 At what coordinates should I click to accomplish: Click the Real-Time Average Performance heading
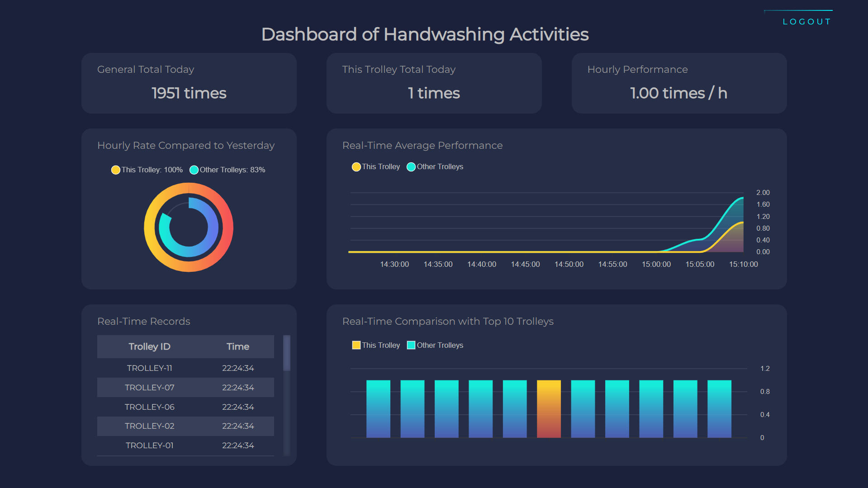422,146
